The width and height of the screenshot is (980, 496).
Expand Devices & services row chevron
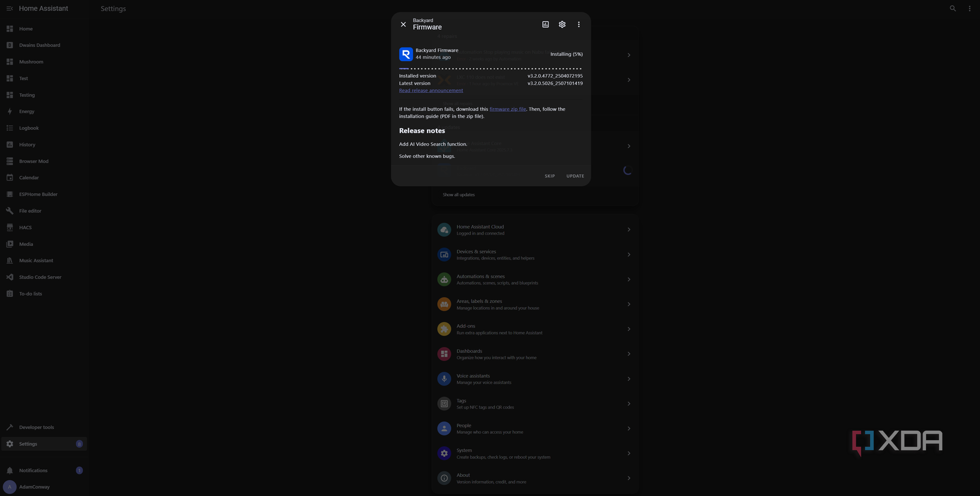point(629,255)
